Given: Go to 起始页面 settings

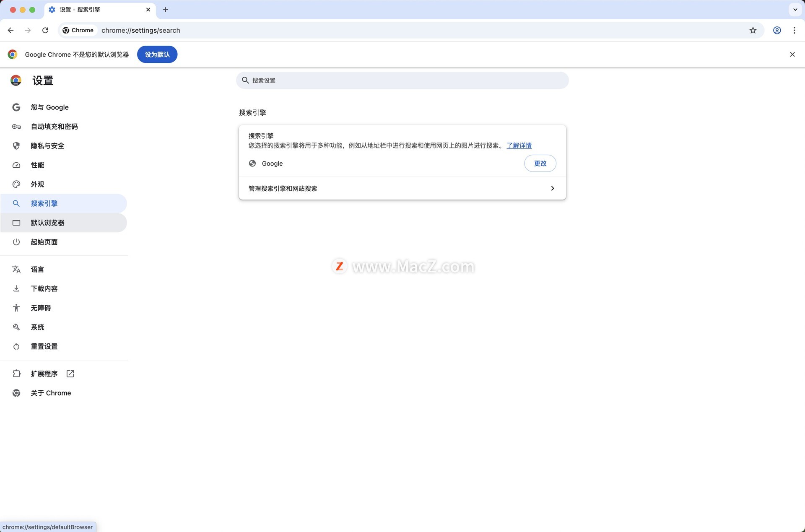Looking at the screenshot, I should [x=64, y=242].
